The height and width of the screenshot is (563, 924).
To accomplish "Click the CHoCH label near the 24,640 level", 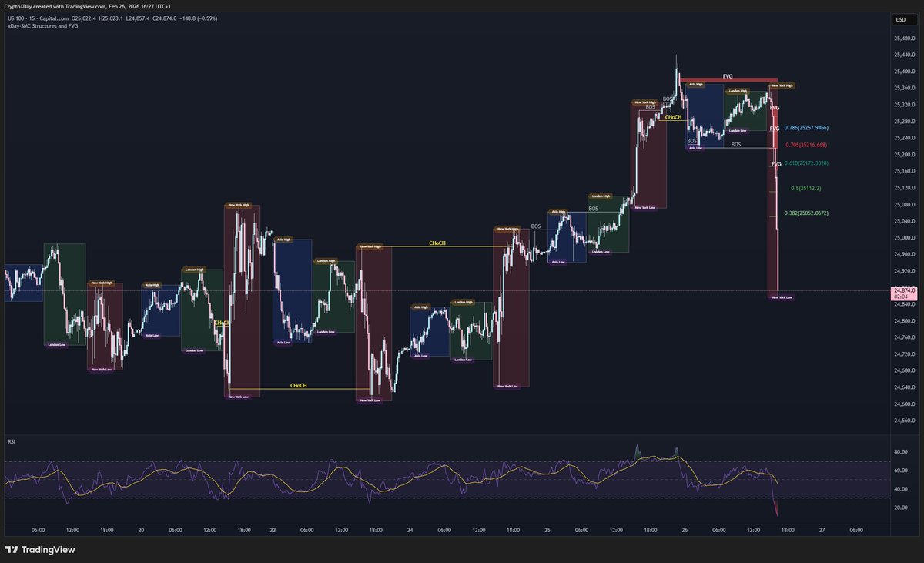I will coord(299,385).
